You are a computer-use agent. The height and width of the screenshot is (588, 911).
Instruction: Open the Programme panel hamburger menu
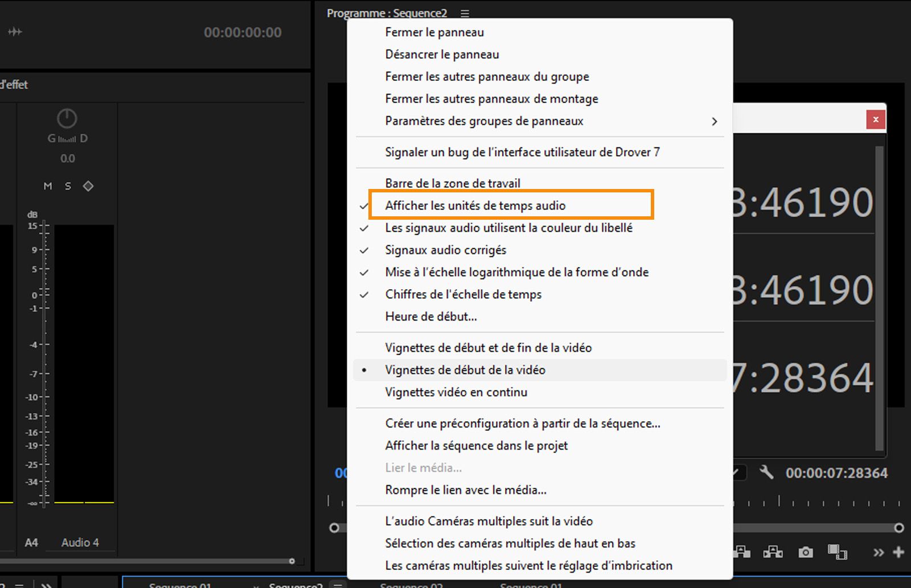465,13
